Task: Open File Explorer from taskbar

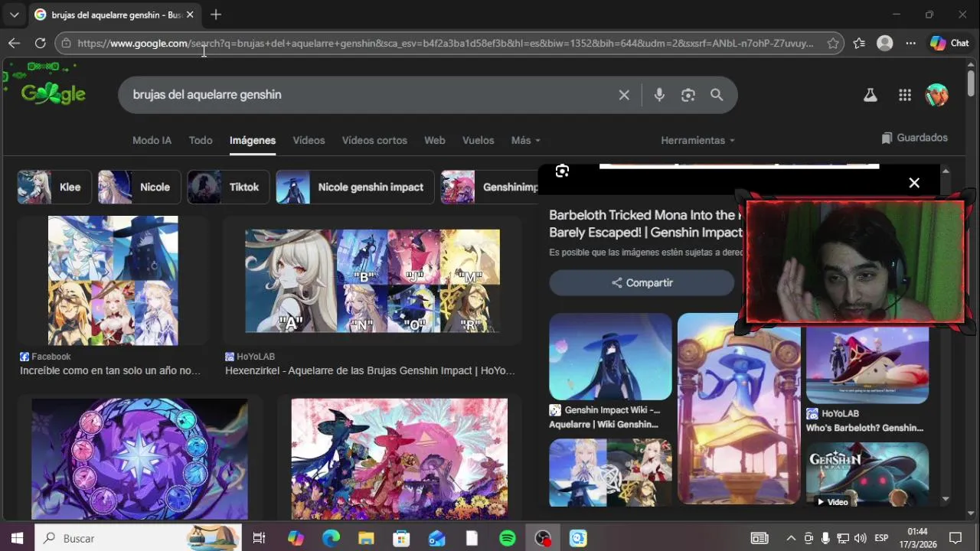Action: tap(366, 539)
